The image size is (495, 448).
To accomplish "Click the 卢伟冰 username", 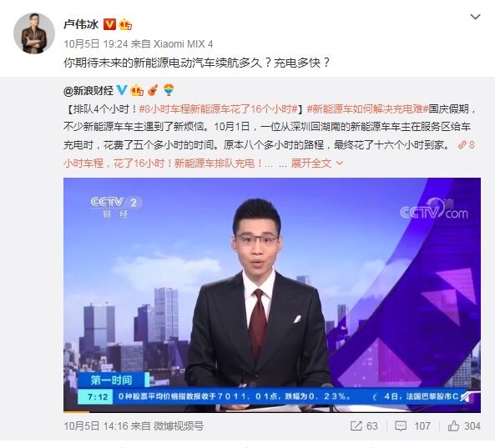I will (x=81, y=24).
